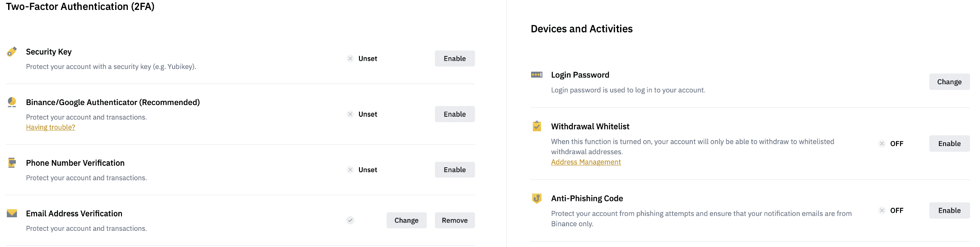Screen dimensions: 980x247
Task: Click the Security Key icon
Action: [x=12, y=52]
